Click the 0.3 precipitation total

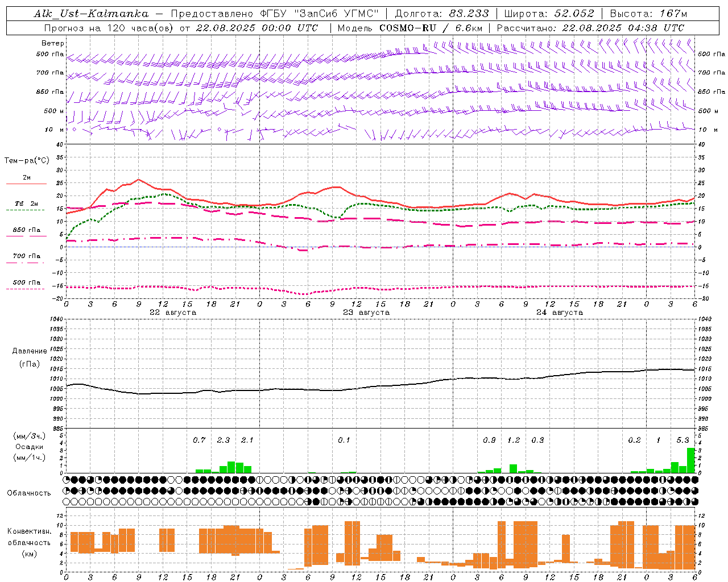click(x=537, y=440)
